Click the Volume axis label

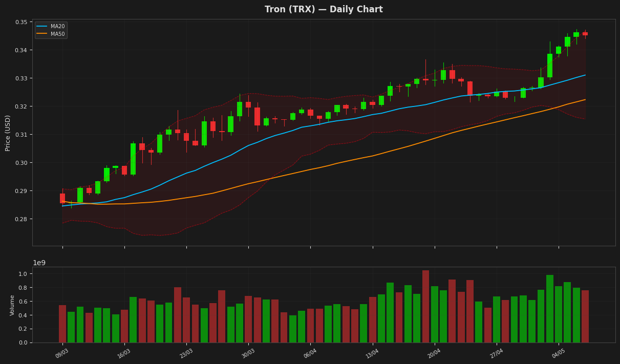click(x=12, y=305)
